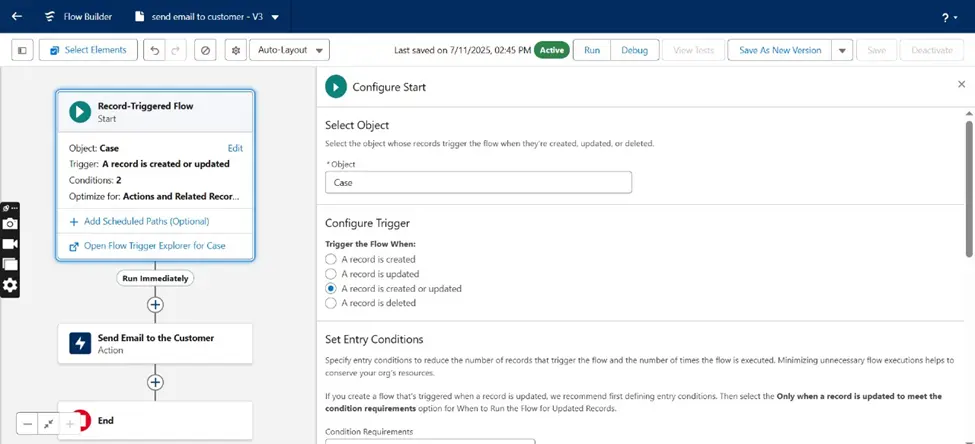
Task: Click the green Active status badge
Action: coord(552,50)
